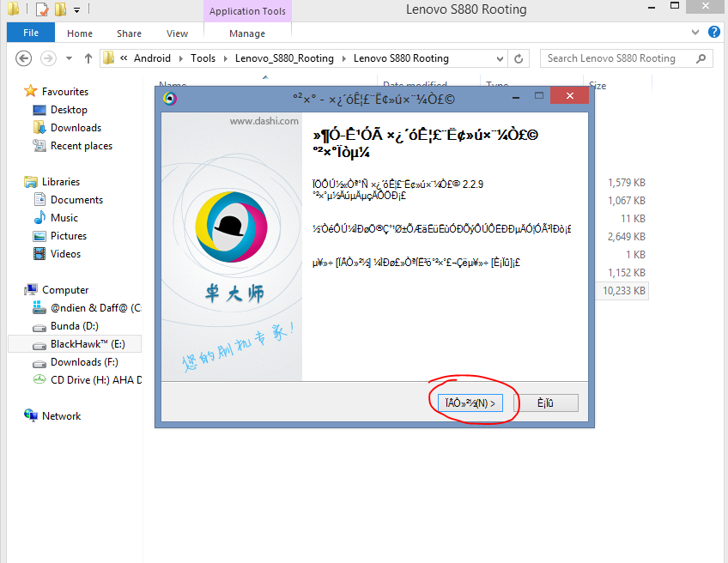Image resolution: width=728 pixels, height=563 pixels.
Task: Open the Documents library
Action: pos(76,200)
